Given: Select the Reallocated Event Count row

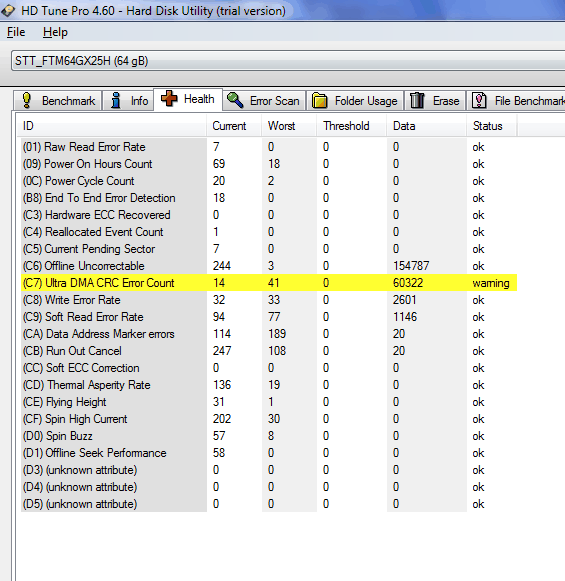Looking at the screenshot, I should [269, 232].
